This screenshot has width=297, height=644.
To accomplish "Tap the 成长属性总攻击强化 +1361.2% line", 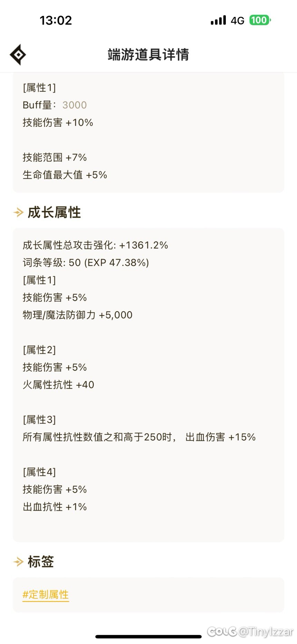I will click(x=95, y=245).
